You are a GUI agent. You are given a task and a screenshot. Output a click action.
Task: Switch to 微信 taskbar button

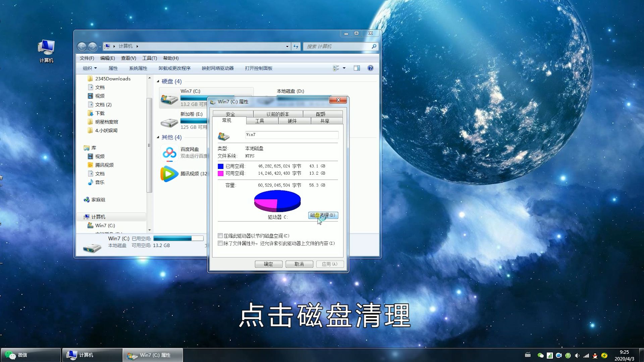click(31, 355)
